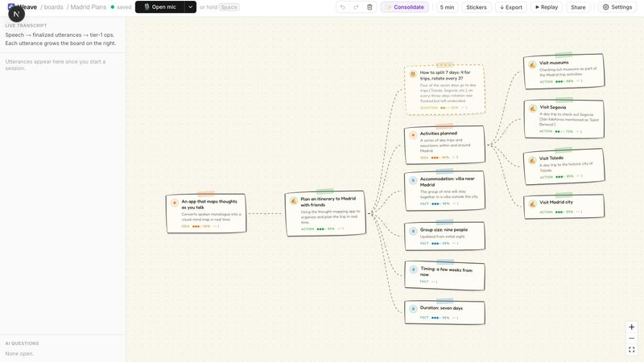Open the 5 min timer selector
644x362 pixels.
click(447, 7)
